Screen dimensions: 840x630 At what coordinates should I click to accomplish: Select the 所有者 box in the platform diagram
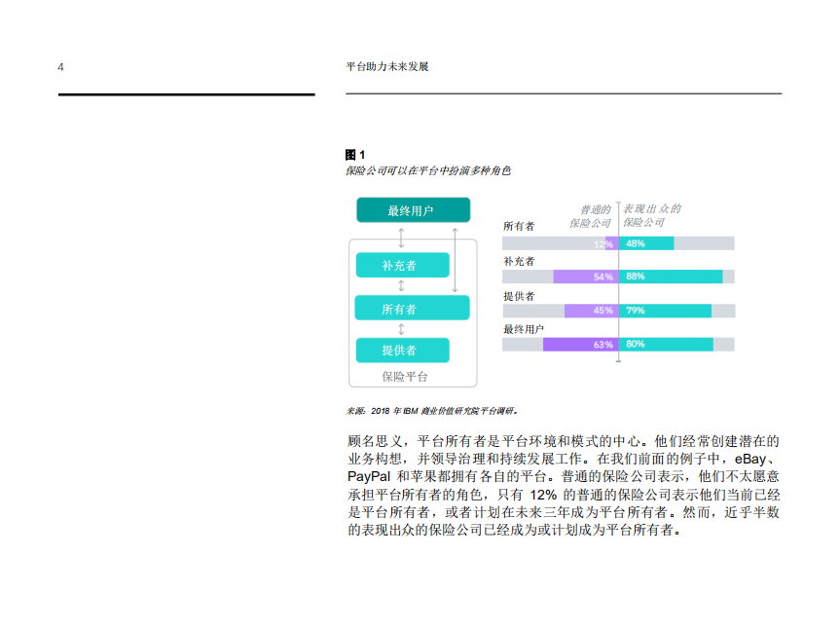click(411, 308)
